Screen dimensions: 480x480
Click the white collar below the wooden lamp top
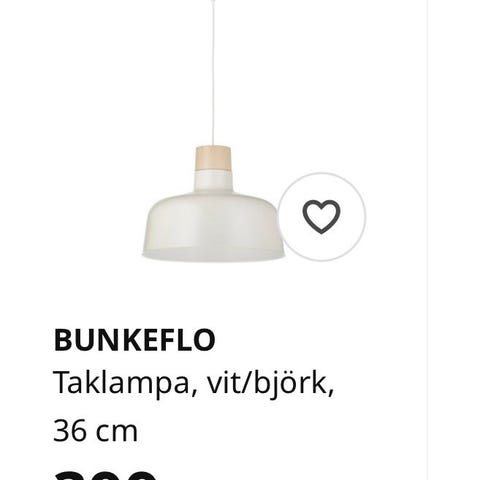[x=213, y=182]
